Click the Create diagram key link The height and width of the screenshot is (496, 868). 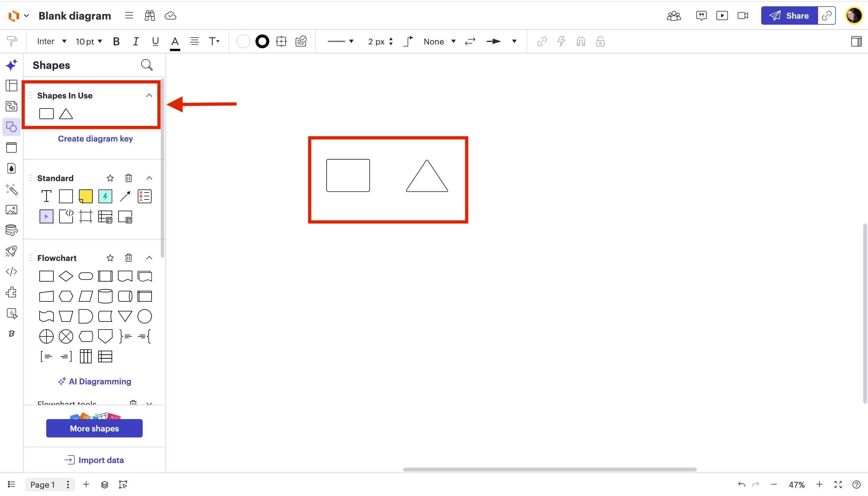(95, 139)
